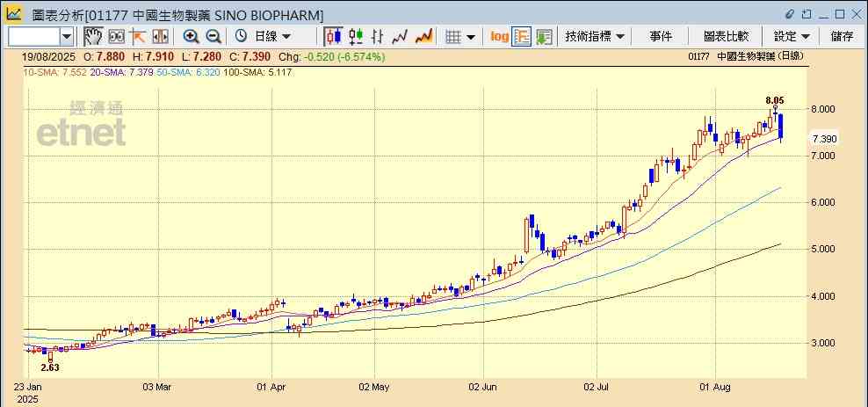868x407 pixels.
Task: Click the pop-out window icon in title bar
Action: pyautogui.click(x=807, y=14)
